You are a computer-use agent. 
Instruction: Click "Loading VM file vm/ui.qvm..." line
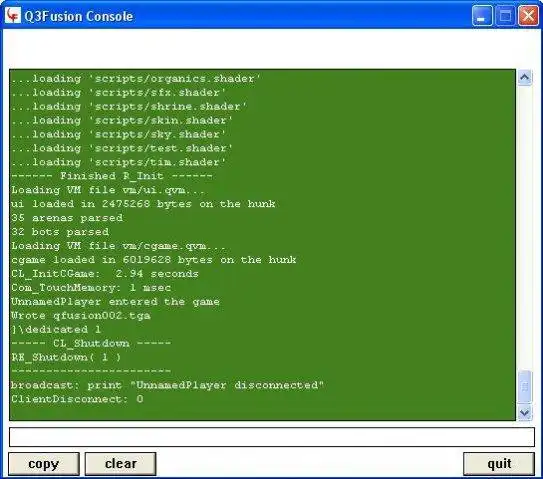coord(108,190)
